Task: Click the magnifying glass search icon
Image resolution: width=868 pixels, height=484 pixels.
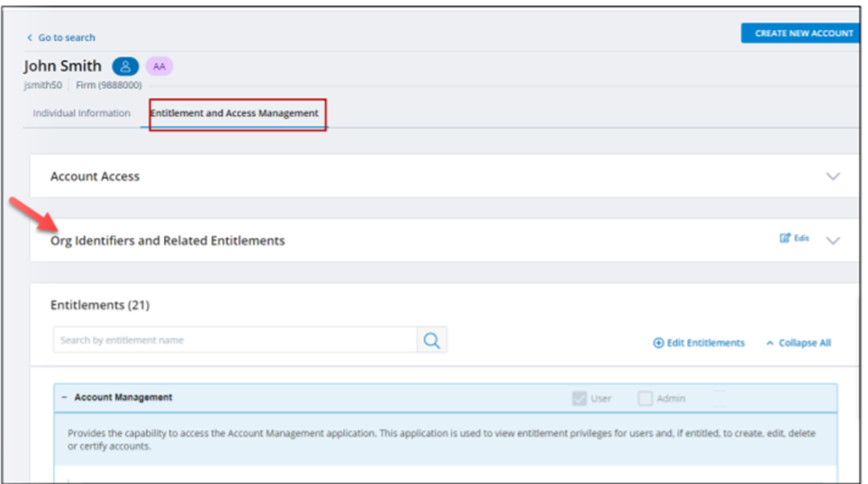Action: 432,340
